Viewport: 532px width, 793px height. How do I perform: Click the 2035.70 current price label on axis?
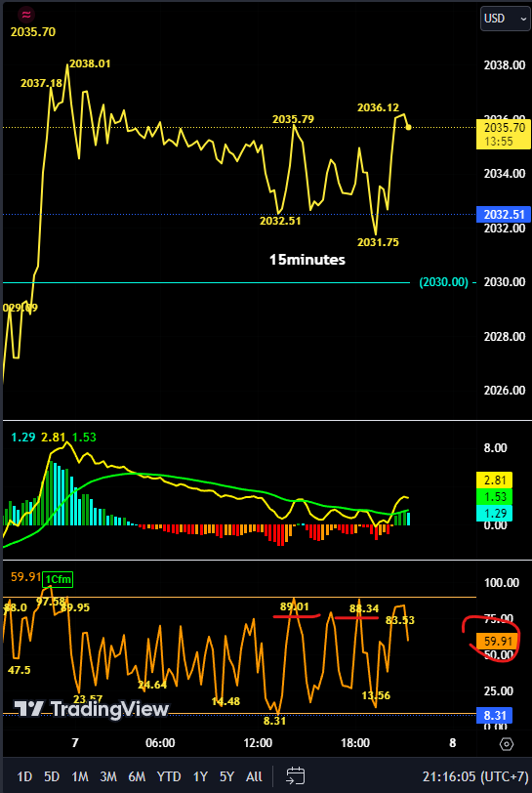503,134
